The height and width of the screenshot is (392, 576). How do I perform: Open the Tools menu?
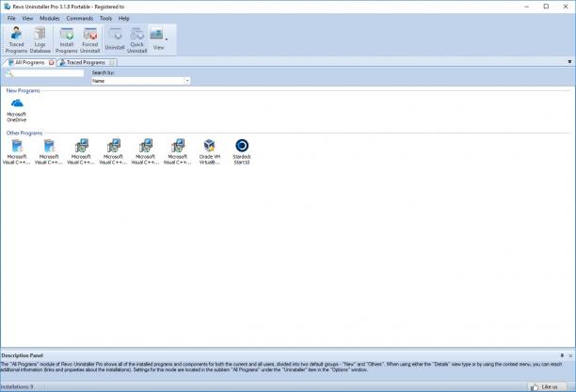tap(105, 19)
